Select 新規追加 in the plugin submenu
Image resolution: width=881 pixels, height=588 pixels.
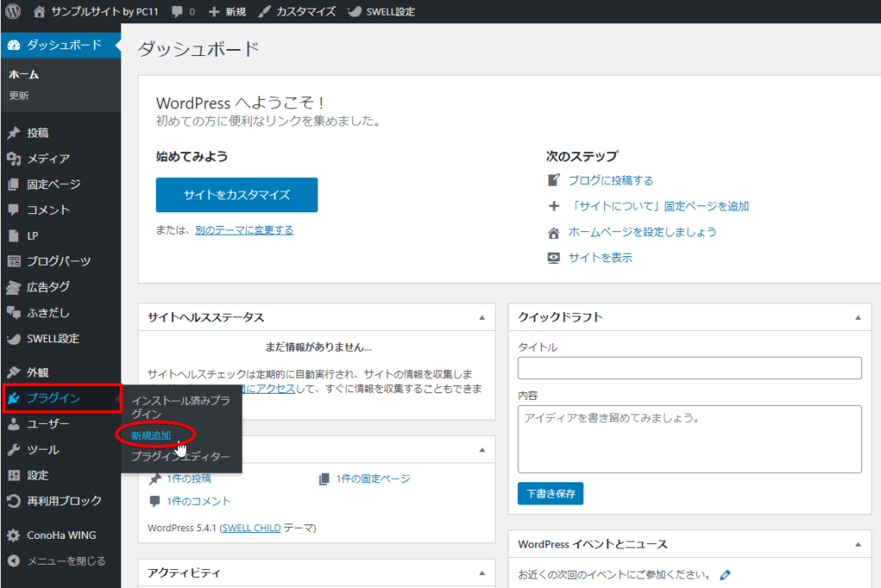(151, 435)
